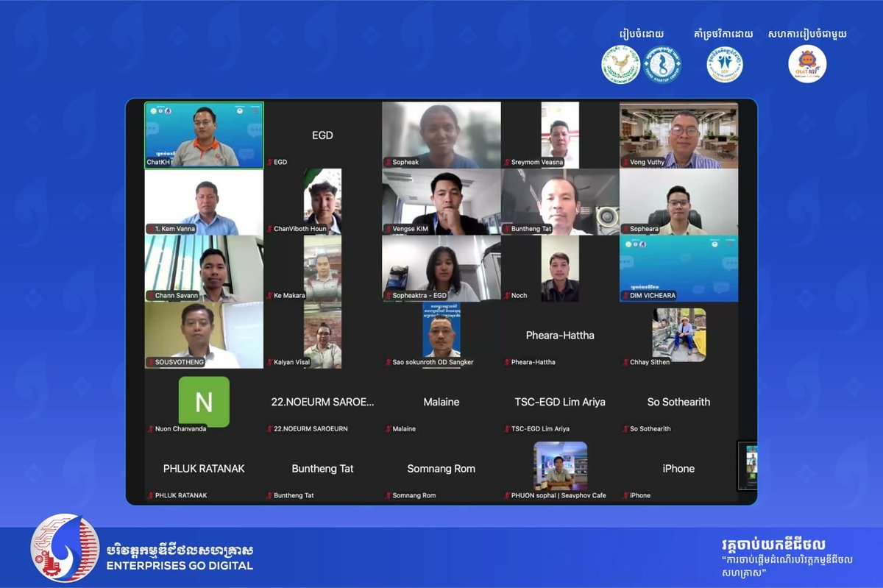This screenshot has height=588, width=883.
Task: Click the large So Sothearith name
Action: click(x=678, y=402)
